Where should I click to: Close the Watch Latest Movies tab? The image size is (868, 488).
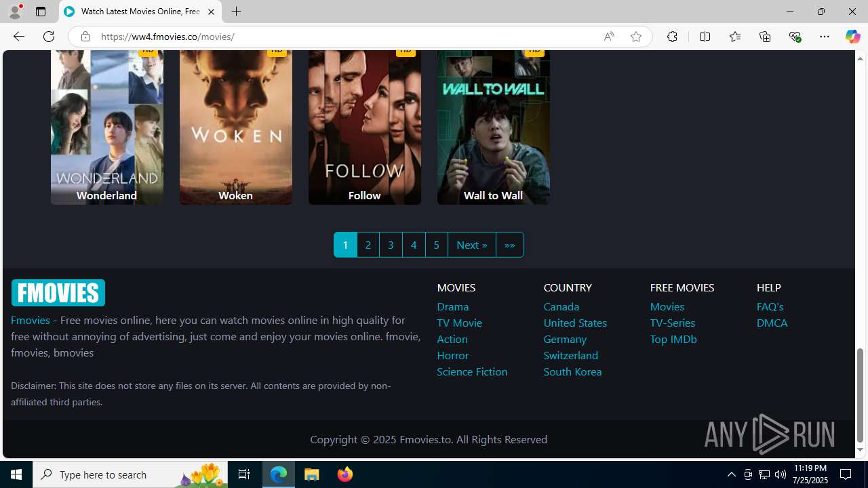(211, 12)
